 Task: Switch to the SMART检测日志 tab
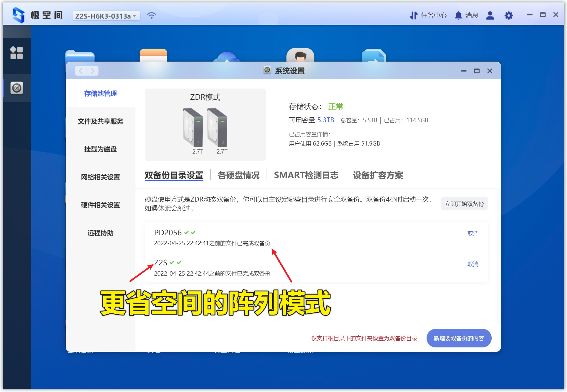[x=306, y=175]
